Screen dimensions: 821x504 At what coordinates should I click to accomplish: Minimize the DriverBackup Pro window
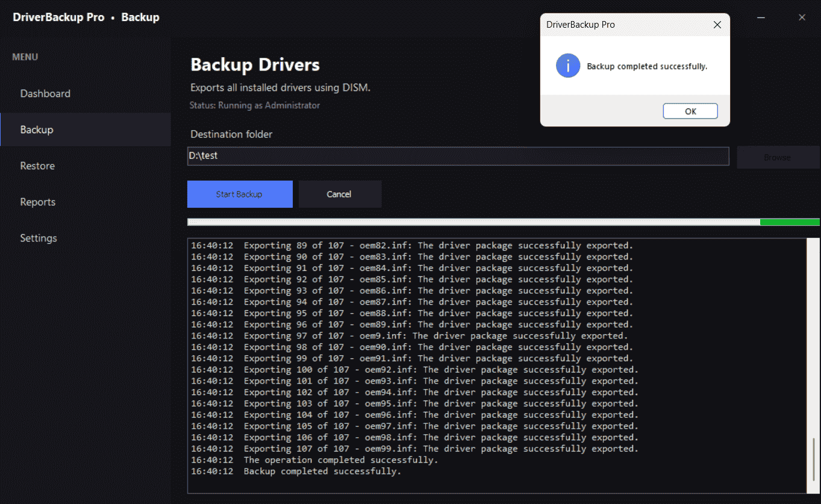tap(760, 17)
